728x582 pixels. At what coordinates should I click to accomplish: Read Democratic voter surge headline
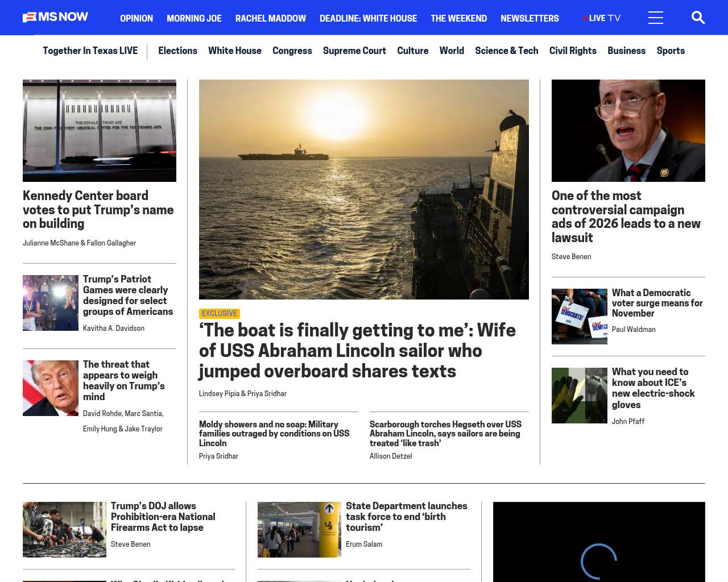click(657, 303)
